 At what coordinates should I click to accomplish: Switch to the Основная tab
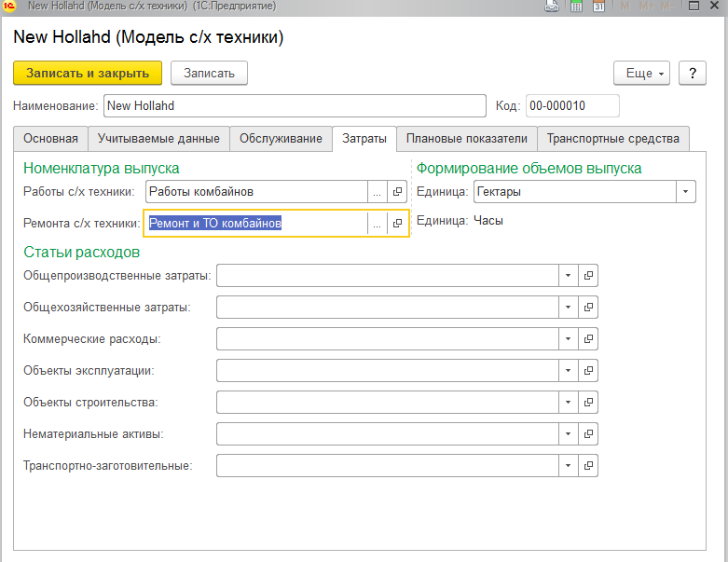click(x=50, y=139)
